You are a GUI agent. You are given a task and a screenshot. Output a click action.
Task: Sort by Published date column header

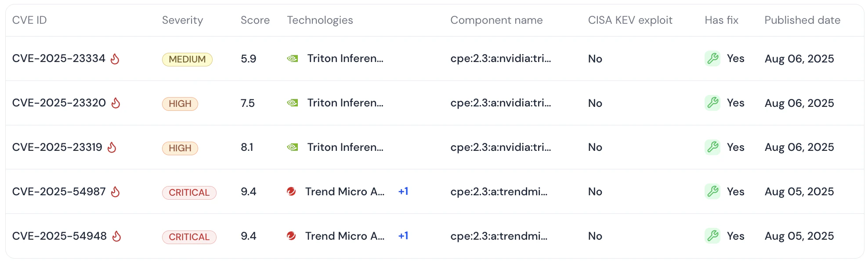(803, 20)
